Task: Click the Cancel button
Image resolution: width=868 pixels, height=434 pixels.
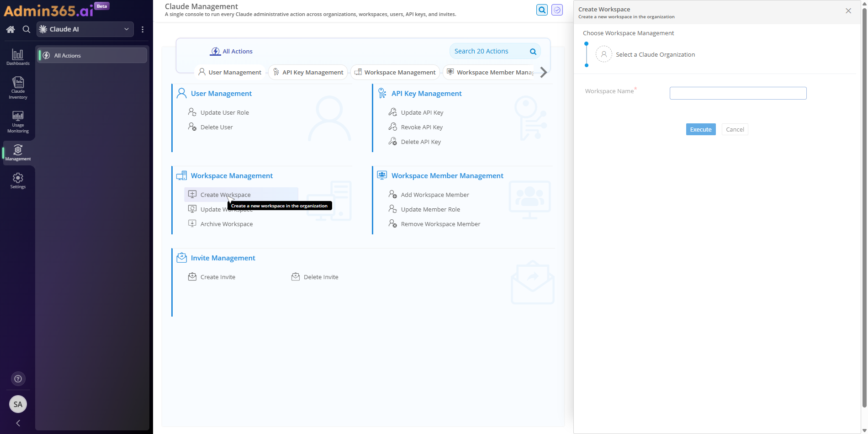Action: click(x=735, y=129)
